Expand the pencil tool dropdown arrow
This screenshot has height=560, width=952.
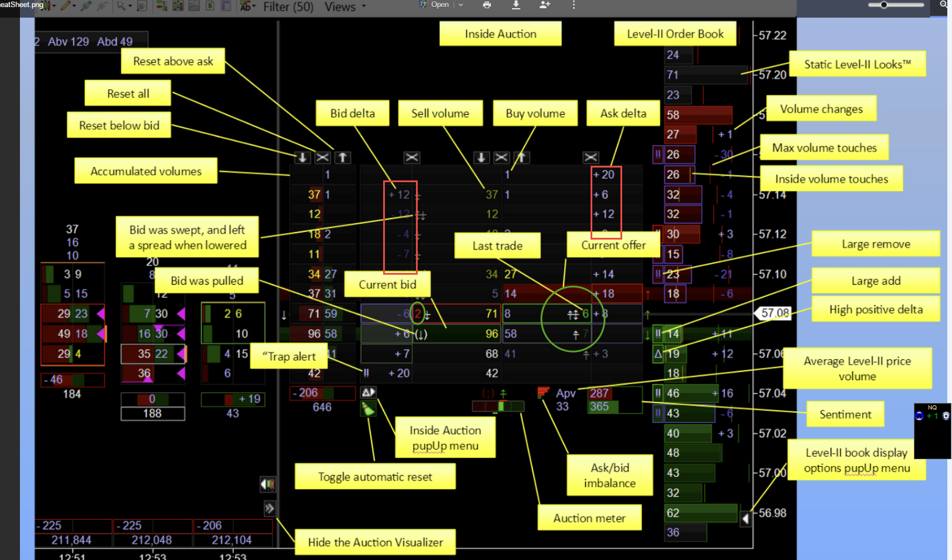pyautogui.click(x=74, y=6)
